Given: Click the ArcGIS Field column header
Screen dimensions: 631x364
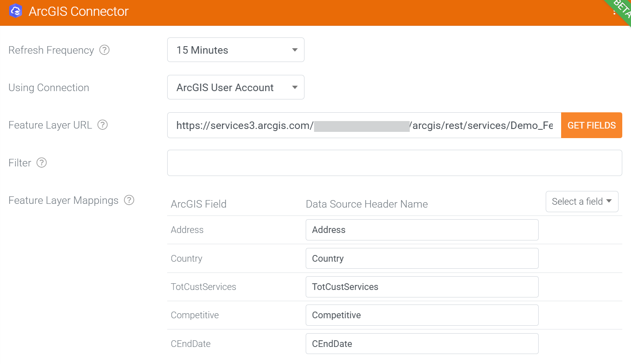Looking at the screenshot, I should click(x=198, y=204).
